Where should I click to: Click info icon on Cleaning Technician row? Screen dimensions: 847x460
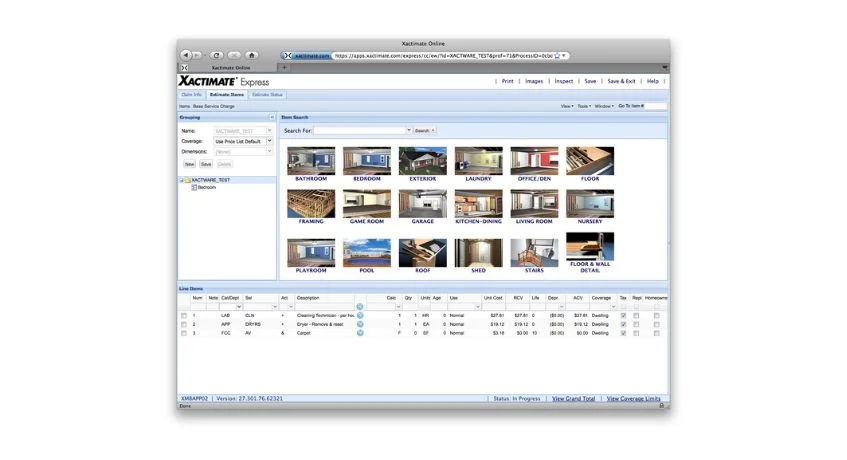click(360, 315)
